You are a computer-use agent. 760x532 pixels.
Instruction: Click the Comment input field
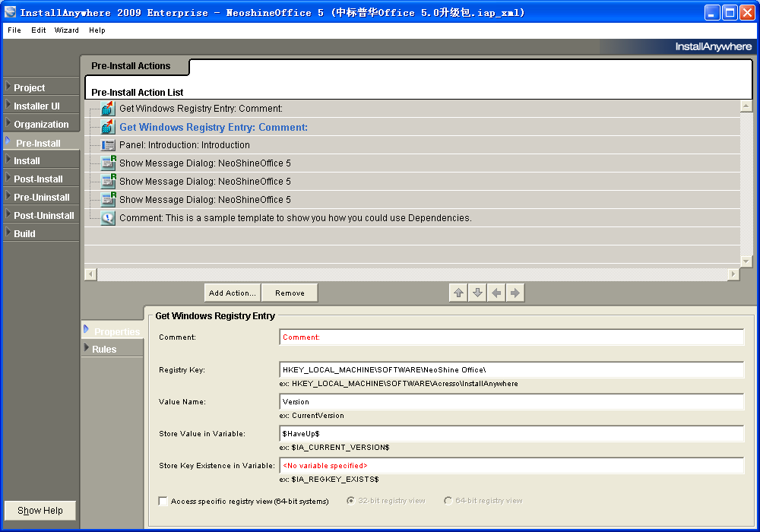(x=511, y=337)
